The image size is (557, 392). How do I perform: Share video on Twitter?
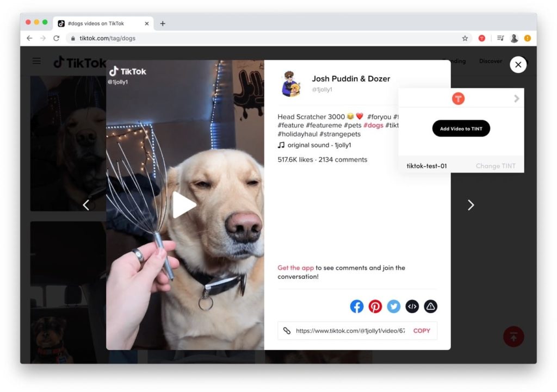(394, 307)
